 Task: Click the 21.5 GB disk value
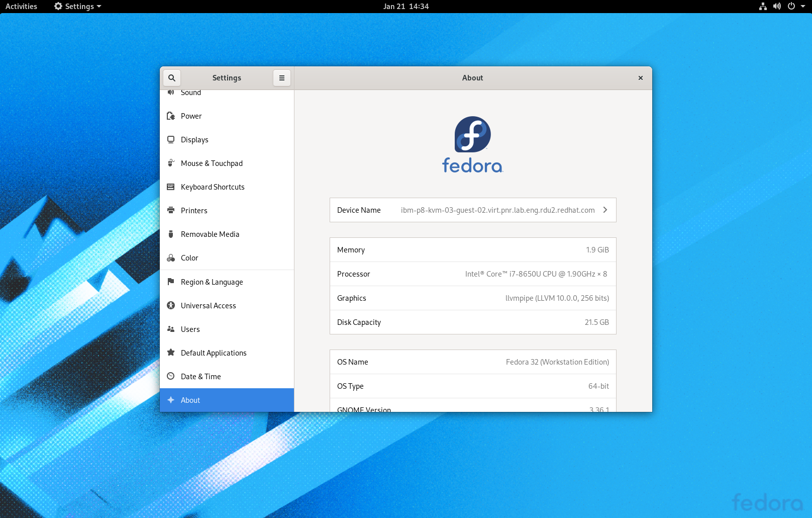tap(597, 322)
